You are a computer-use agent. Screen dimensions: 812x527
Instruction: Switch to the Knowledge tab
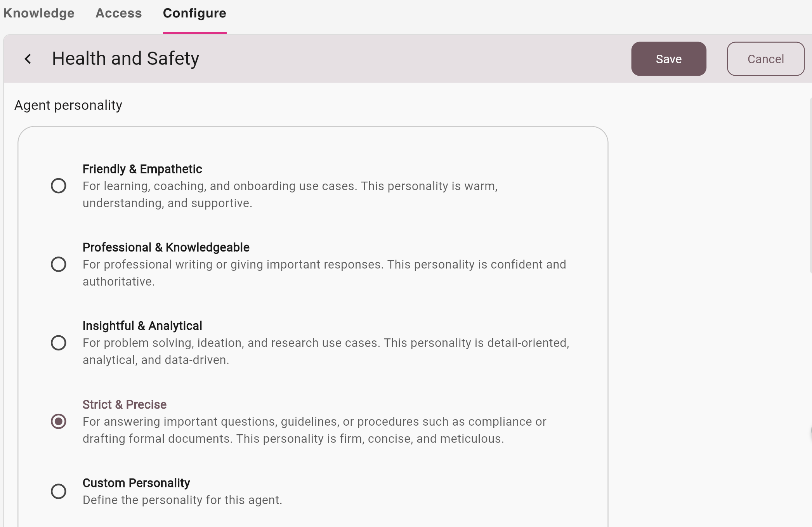coord(39,13)
